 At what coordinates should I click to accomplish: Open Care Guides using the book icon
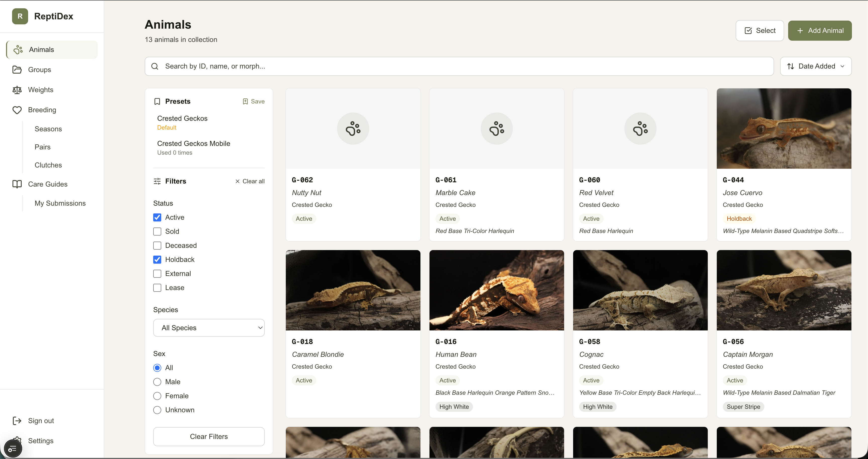pyautogui.click(x=17, y=184)
